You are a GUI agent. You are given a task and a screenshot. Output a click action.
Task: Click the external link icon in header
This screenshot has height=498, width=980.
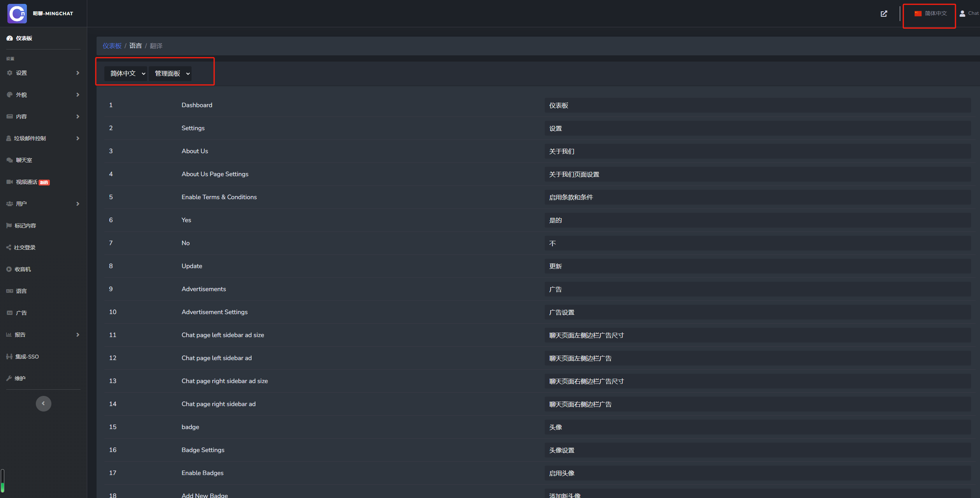884,14
